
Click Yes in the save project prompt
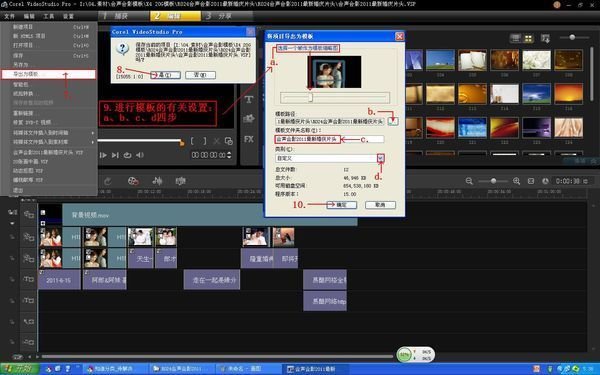point(165,75)
